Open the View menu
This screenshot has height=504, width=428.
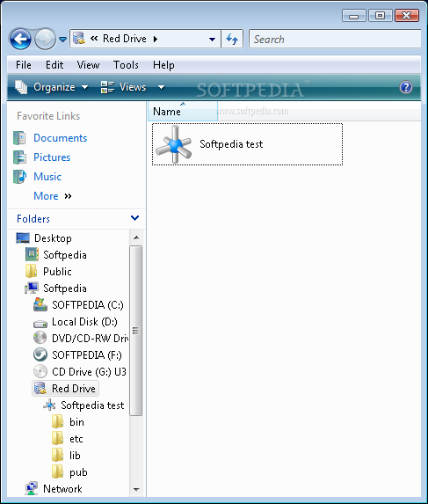click(88, 65)
